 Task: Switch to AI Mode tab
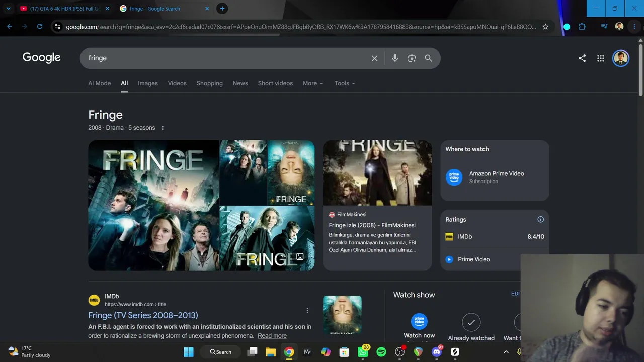pyautogui.click(x=100, y=83)
